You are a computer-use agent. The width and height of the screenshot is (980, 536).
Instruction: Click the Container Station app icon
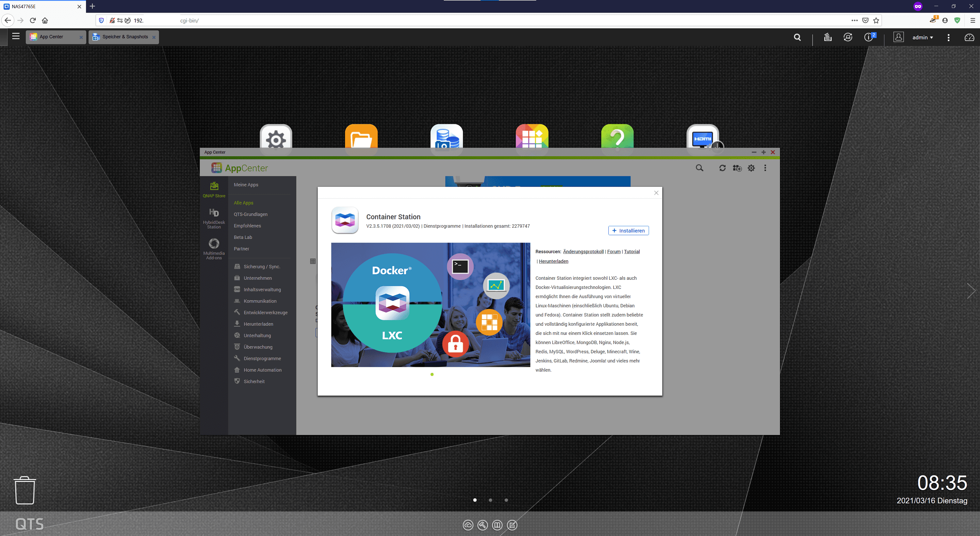(345, 220)
